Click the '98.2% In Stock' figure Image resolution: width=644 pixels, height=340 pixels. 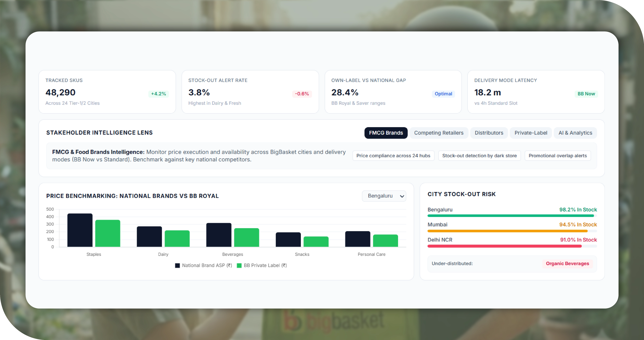578,210
